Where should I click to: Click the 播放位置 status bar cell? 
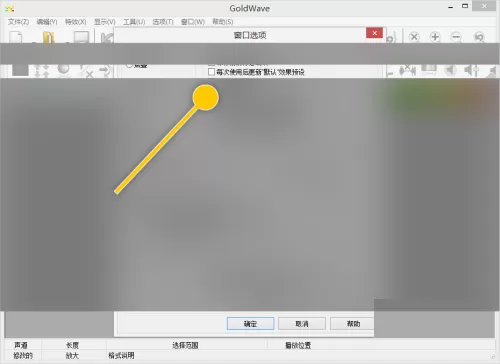point(298,345)
